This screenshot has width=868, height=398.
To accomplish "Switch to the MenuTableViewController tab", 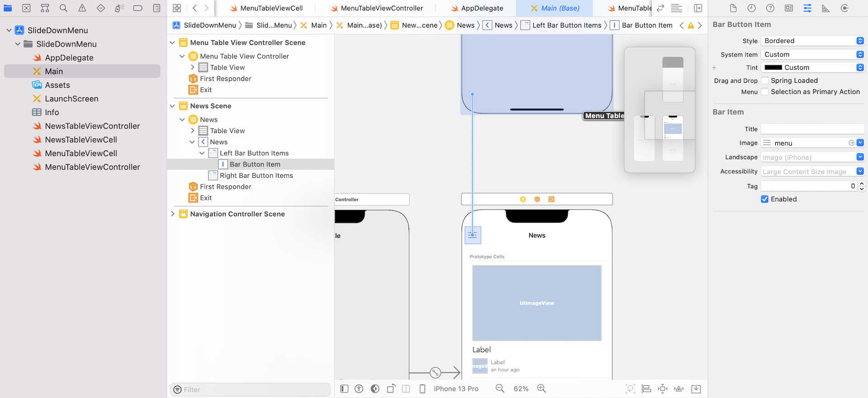I will pos(382,8).
